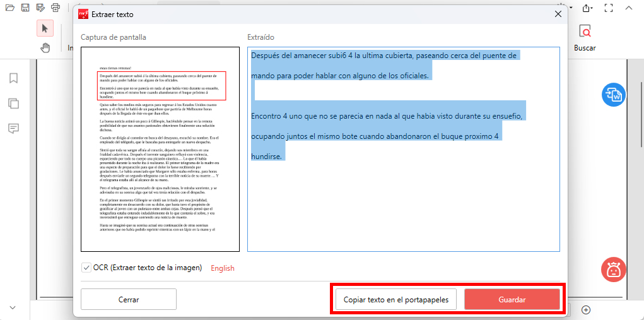This screenshot has width=644, height=320.
Task: Open the Comments sidebar panel
Action: tap(13, 129)
